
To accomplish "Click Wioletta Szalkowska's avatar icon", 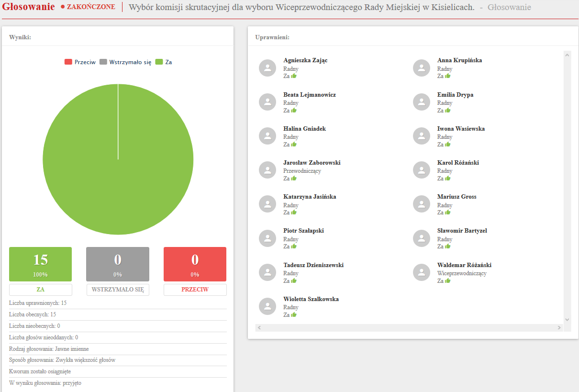I will (x=267, y=306).
